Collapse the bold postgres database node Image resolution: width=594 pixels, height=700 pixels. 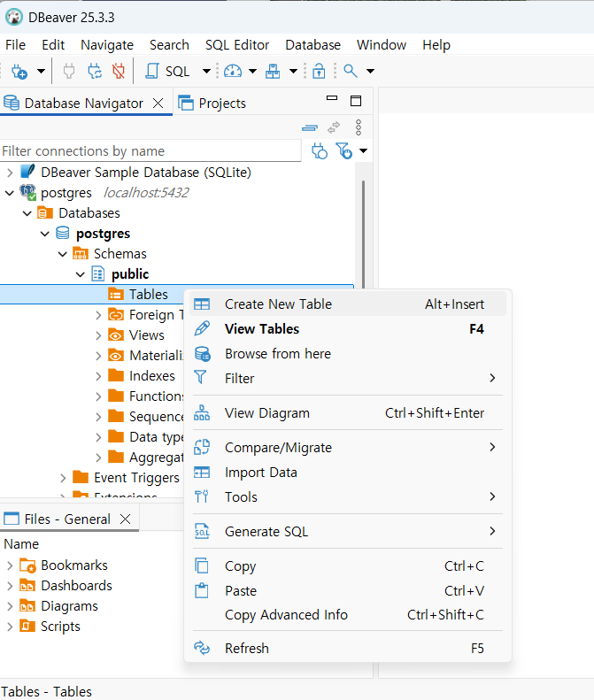coord(45,234)
